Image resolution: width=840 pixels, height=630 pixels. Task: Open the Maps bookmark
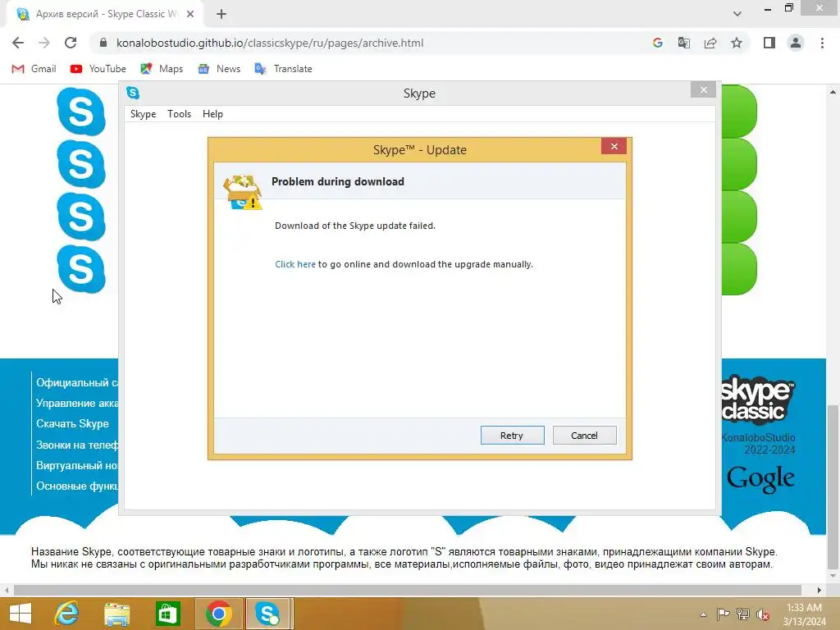(x=162, y=69)
